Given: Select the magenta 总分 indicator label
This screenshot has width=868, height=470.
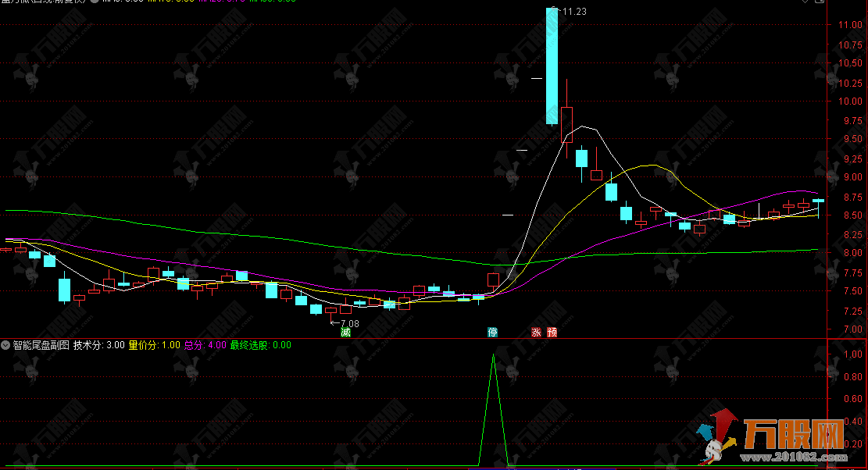Looking at the screenshot, I should (x=205, y=344).
